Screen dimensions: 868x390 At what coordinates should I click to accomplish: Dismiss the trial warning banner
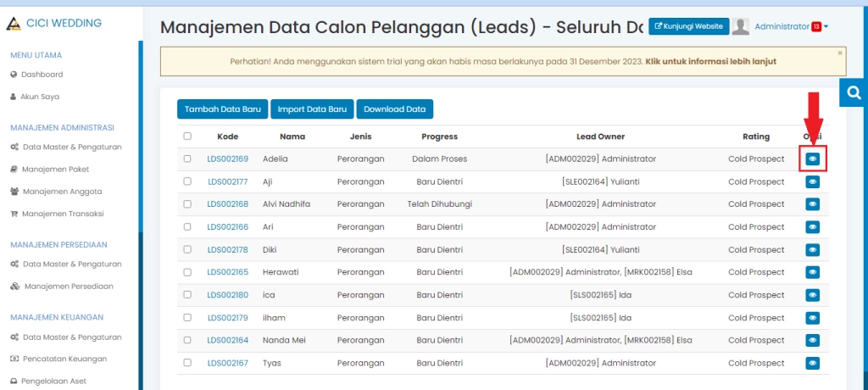point(839,53)
